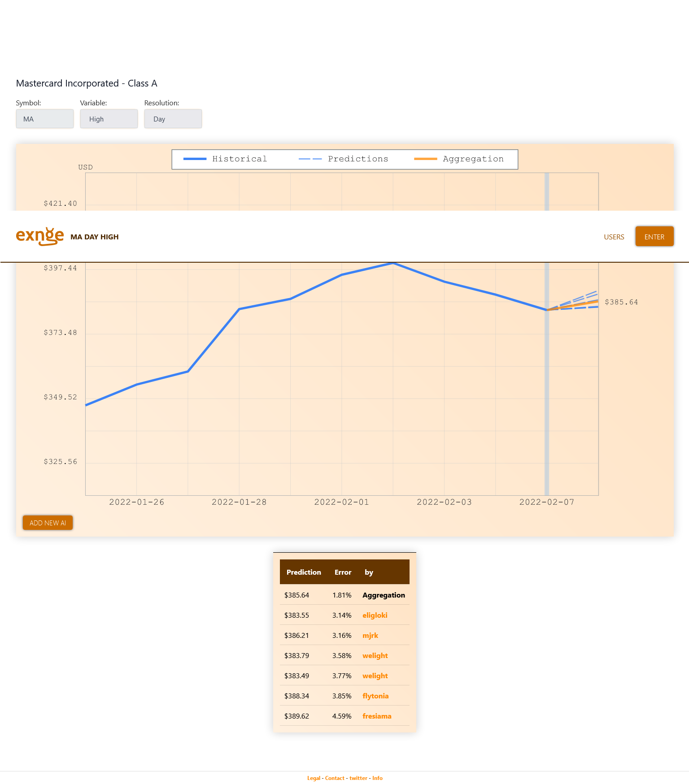
Task: Open the Contact footer link
Action: [x=335, y=778]
